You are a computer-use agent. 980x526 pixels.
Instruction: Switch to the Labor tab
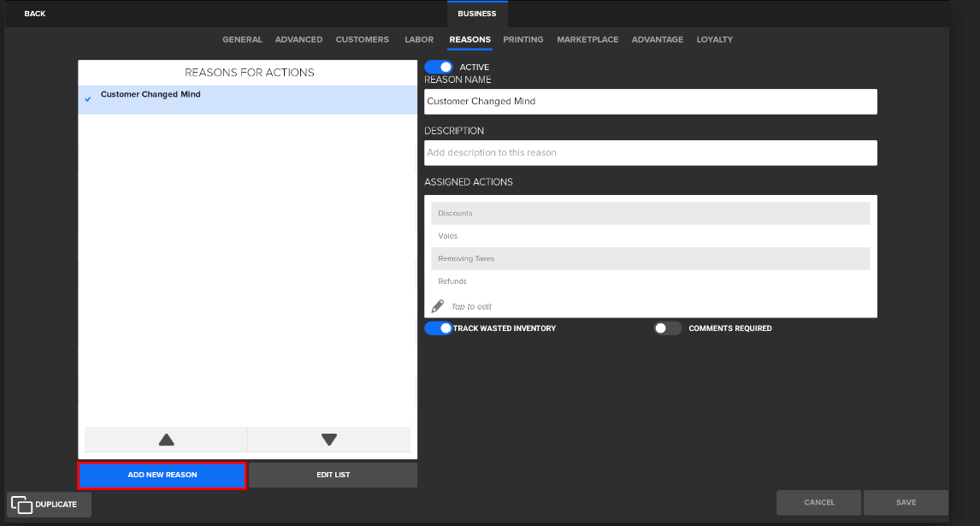coord(419,39)
